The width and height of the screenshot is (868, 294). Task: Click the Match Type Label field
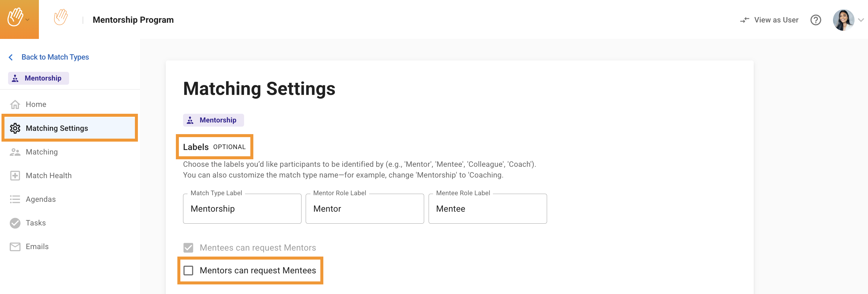pos(242,209)
